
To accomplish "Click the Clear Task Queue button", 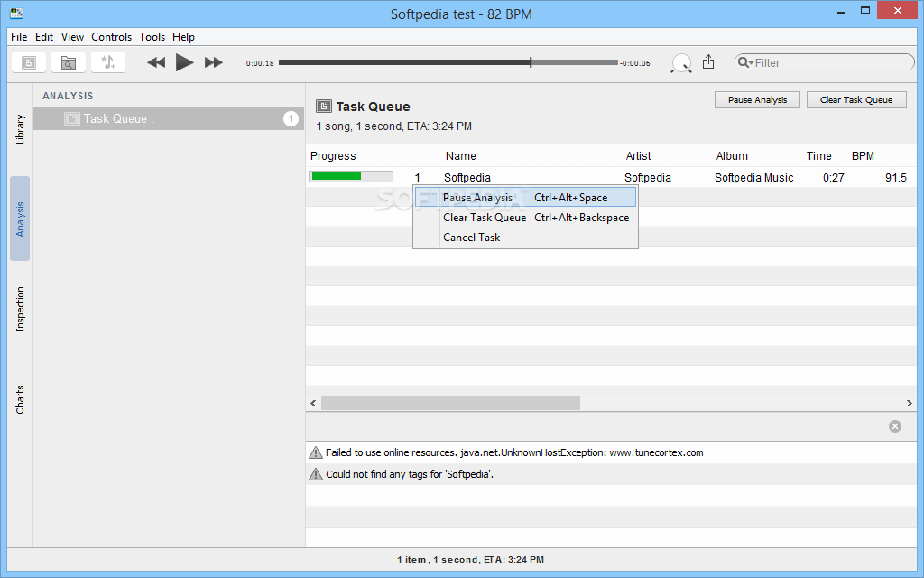I will (856, 99).
